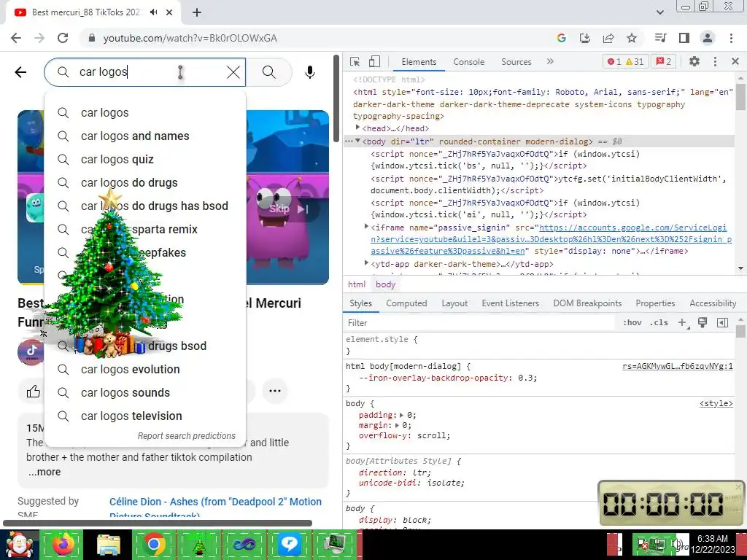Open the Event Listeners tab

(510, 303)
